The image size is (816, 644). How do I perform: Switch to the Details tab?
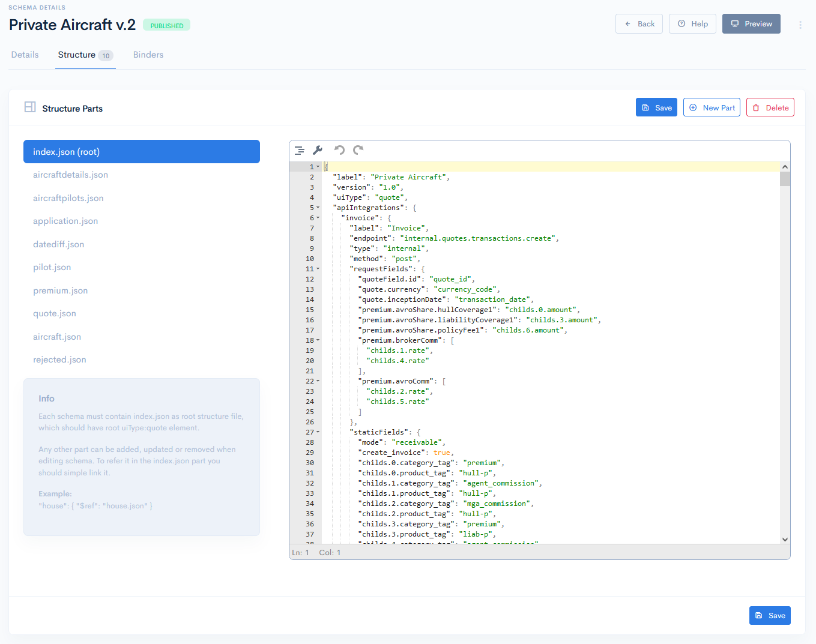coord(25,54)
